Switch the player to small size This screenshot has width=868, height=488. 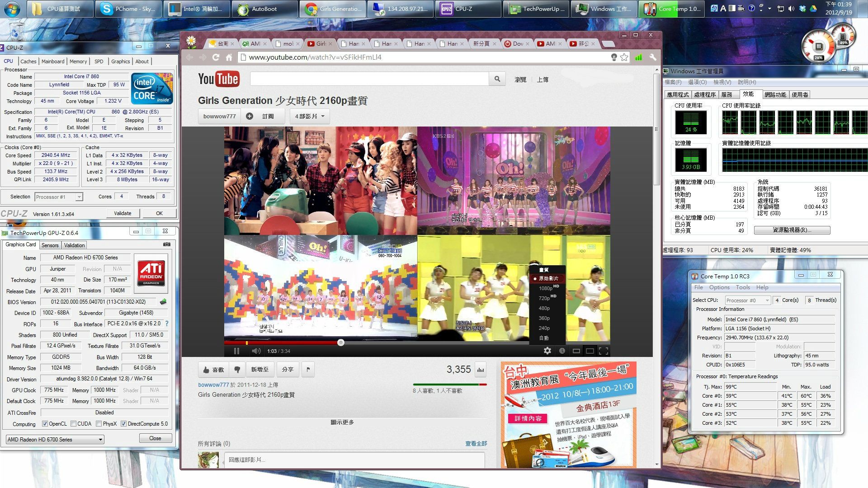pyautogui.click(x=576, y=351)
